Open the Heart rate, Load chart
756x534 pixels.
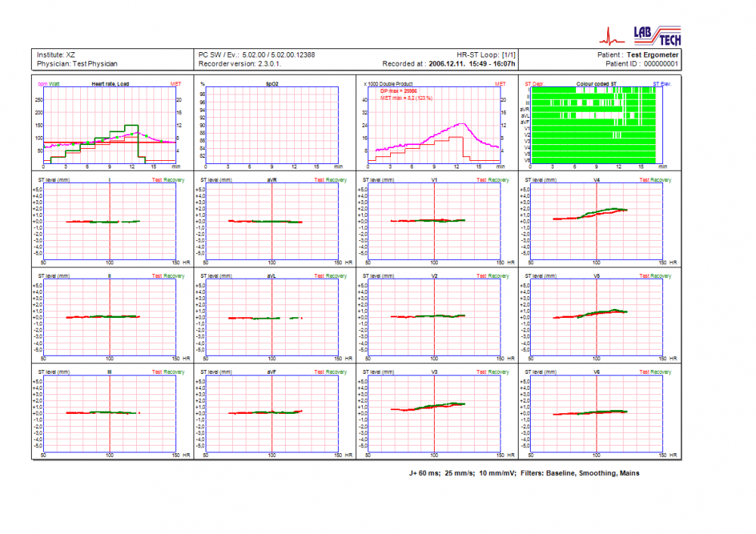coord(110,123)
